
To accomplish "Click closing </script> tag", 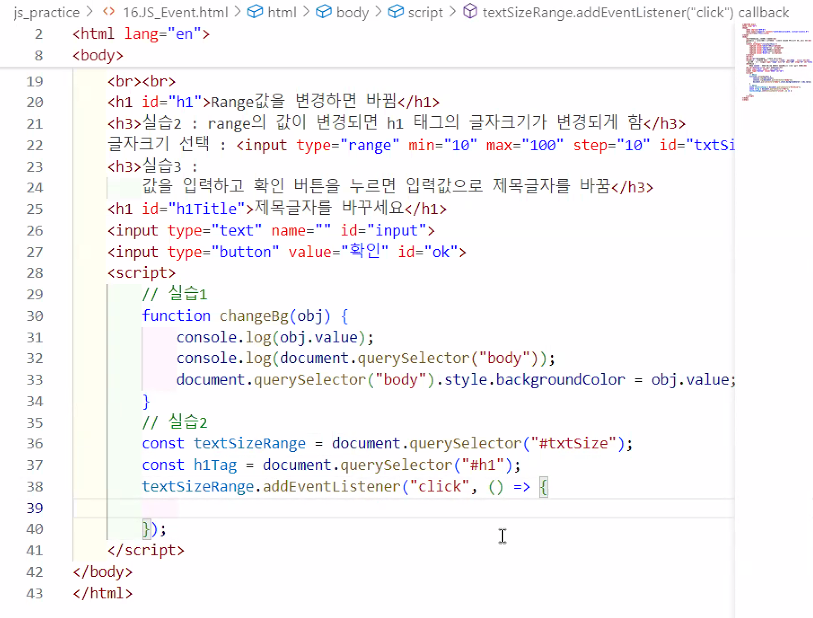I will (x=146, y=551).
